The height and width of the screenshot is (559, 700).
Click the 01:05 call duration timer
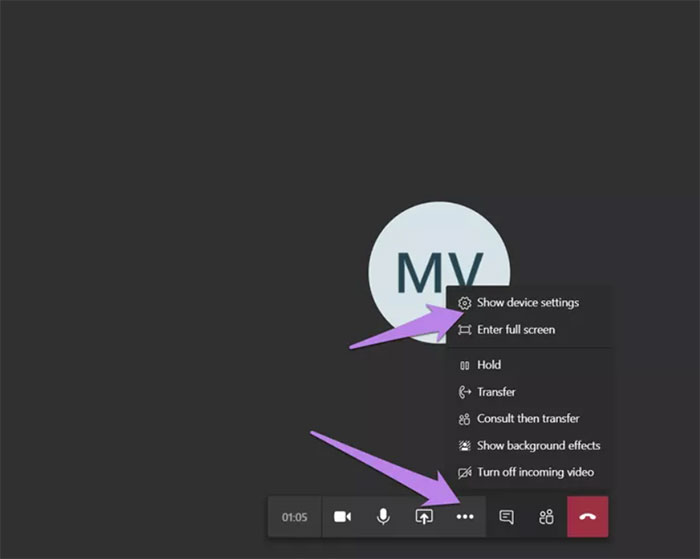pyautogui.click(x=294, y=517)
